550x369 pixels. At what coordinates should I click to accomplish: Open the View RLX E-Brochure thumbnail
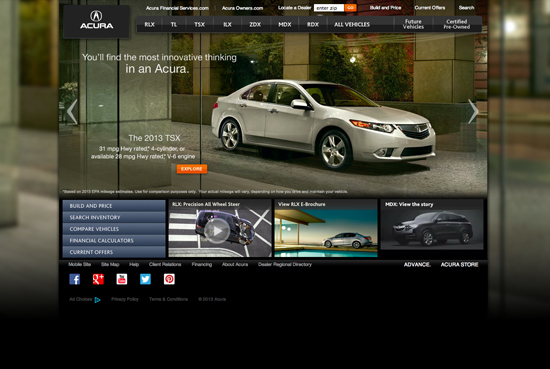click(326, 228)
